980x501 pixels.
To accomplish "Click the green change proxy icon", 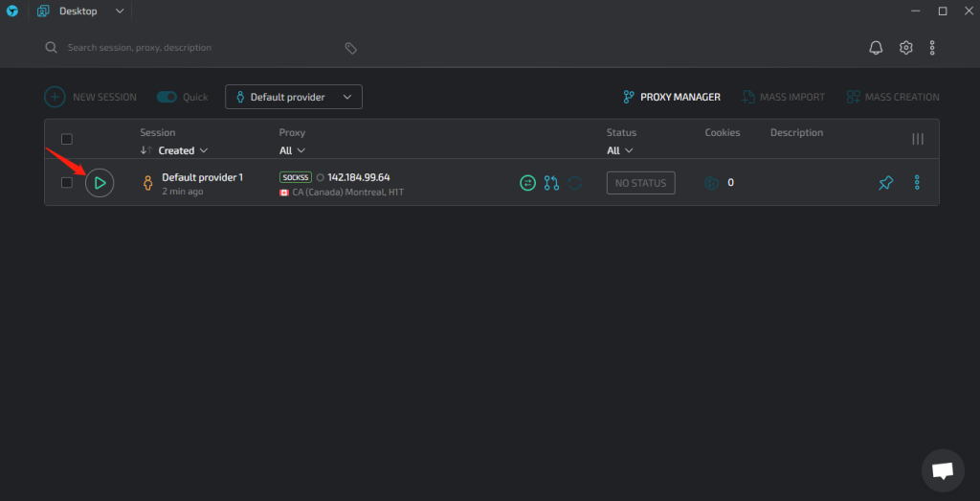I will tap(527, 182).
